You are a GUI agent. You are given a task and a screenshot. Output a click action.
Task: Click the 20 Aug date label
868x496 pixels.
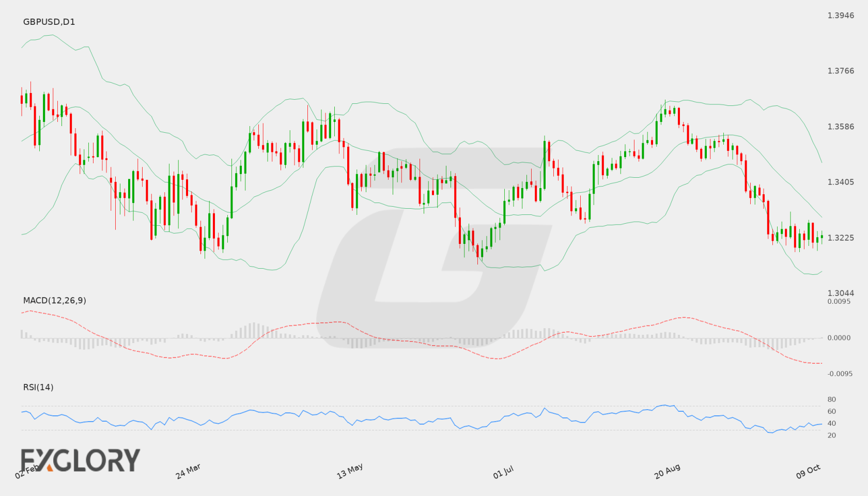click(667, 471)
